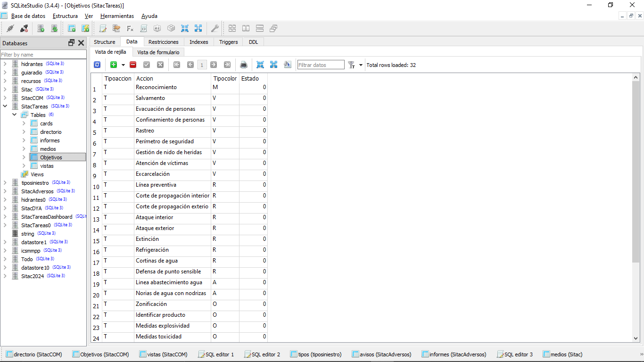644x362 pixels.
Task: Open the wrench configuration icon
Action: coord(215,29)
